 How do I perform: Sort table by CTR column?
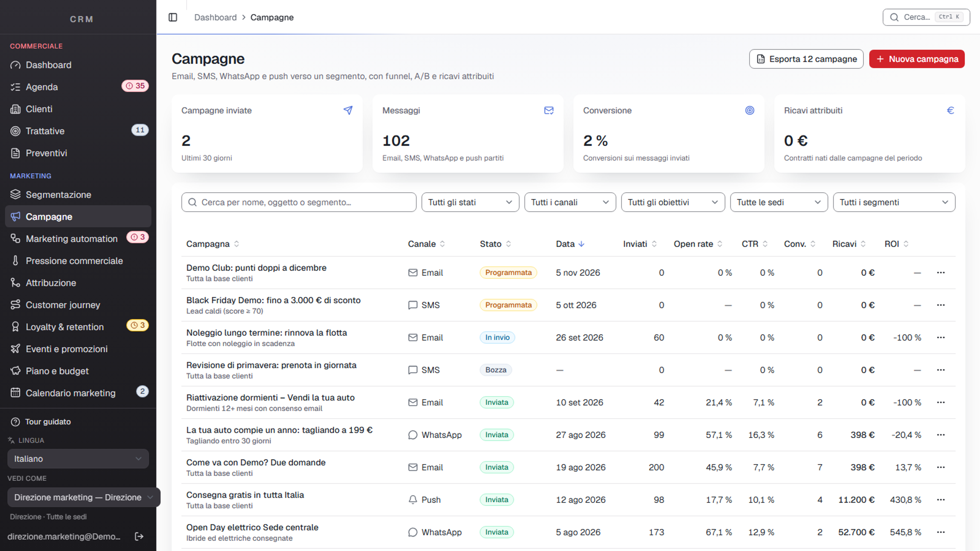click(x=755, y=244)
